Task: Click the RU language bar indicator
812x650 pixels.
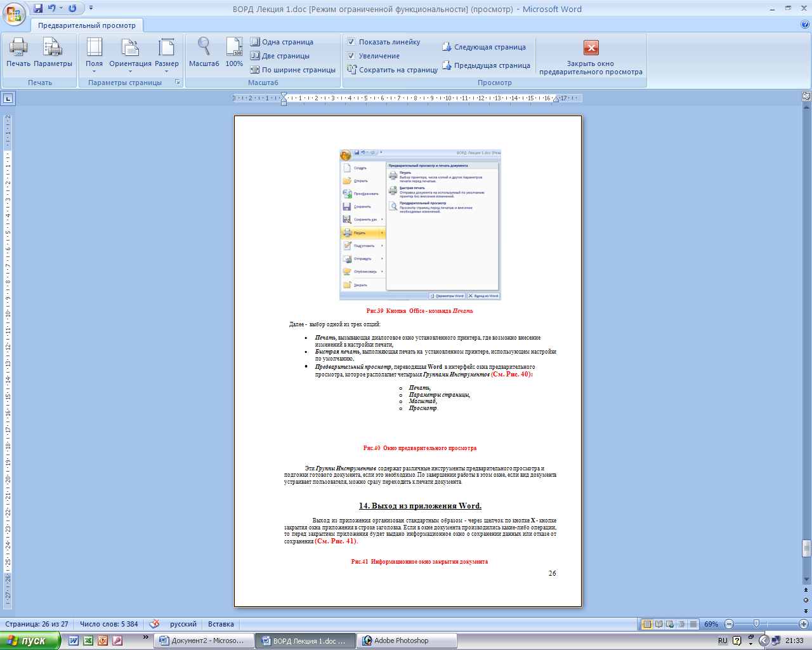Action: 723,640
